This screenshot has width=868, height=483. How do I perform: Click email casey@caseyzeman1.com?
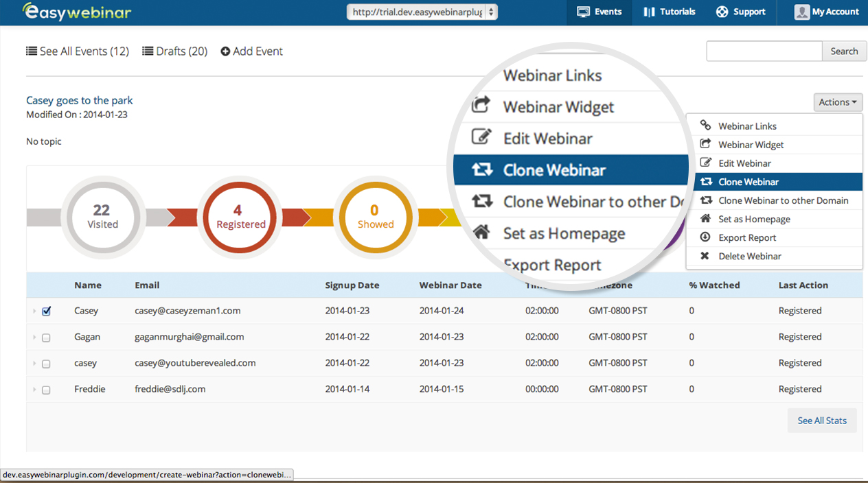[x=187, y=311]
